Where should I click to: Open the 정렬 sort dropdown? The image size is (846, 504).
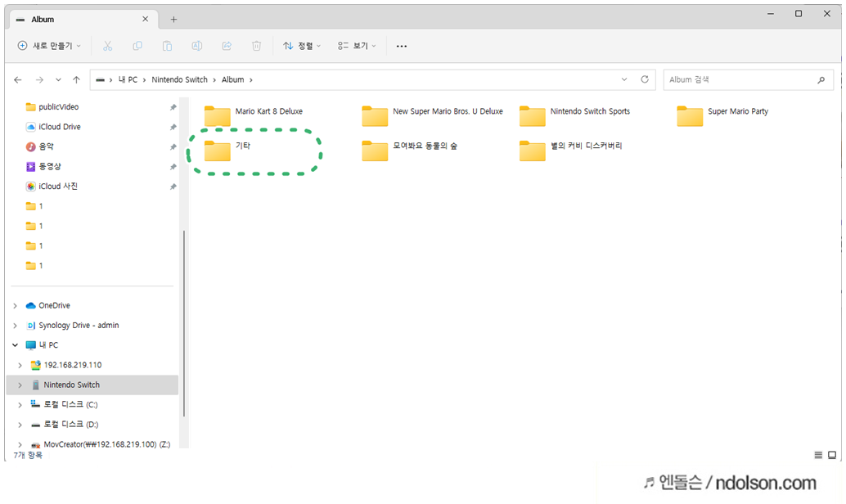302,46
